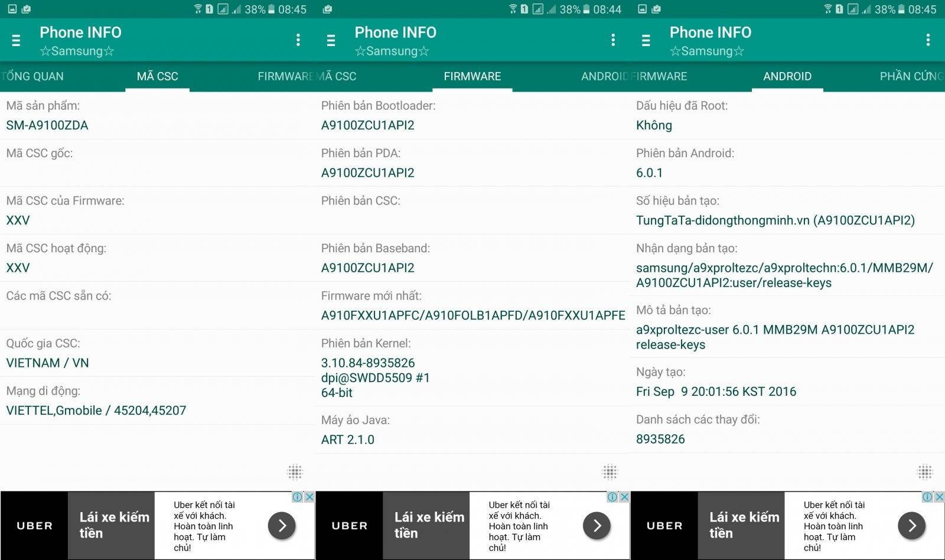Image resolution: width=945 pixels, height=560 pixels.
Task: Switch to the TỔNG QUAN tab
Action: click(32, 76)
